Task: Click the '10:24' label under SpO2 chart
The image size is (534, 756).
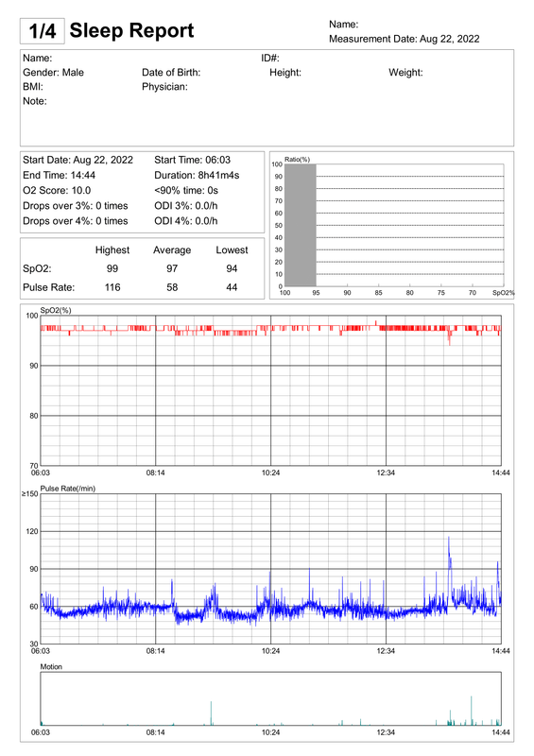Action: [270, 473]
